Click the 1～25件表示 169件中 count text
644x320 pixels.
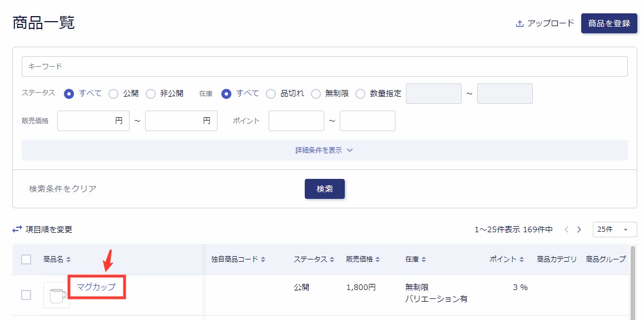(513, 230)
